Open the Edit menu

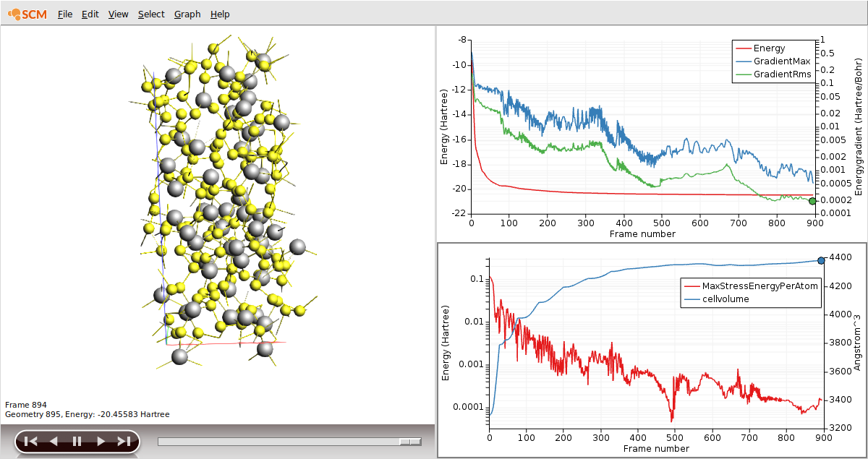pos(90,14)
